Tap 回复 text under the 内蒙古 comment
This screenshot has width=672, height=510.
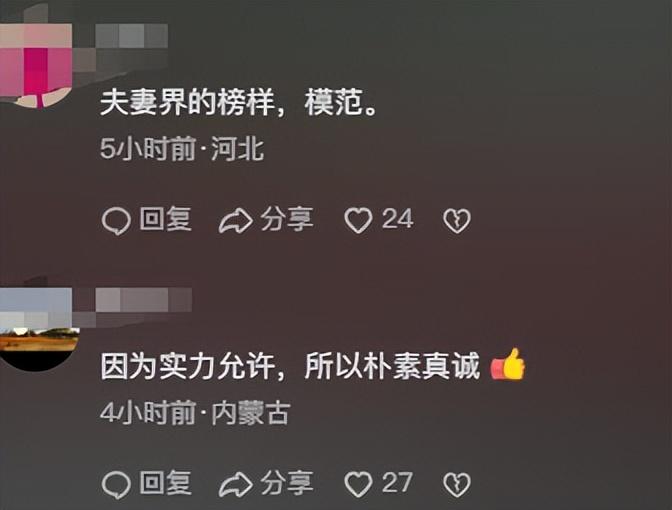tap(165, 483)
